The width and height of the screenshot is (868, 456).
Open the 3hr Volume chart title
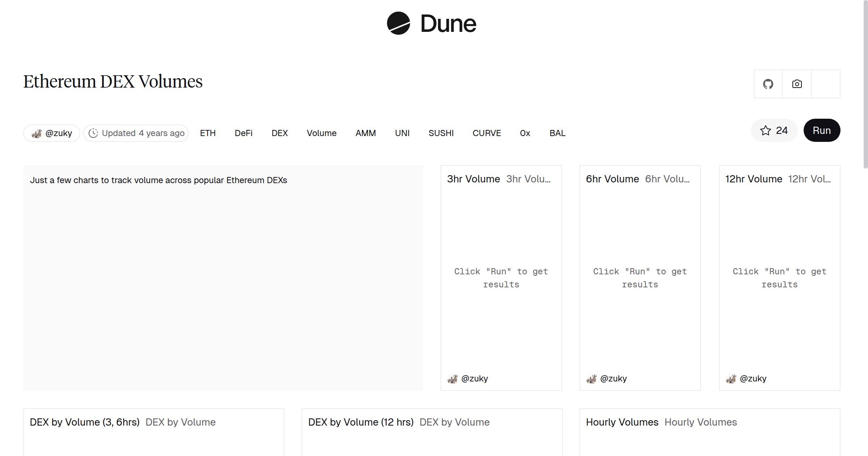point(473,179)
